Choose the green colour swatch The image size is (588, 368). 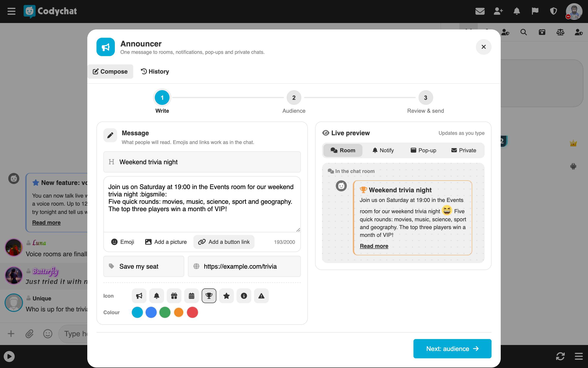click(x=165, y=312)
